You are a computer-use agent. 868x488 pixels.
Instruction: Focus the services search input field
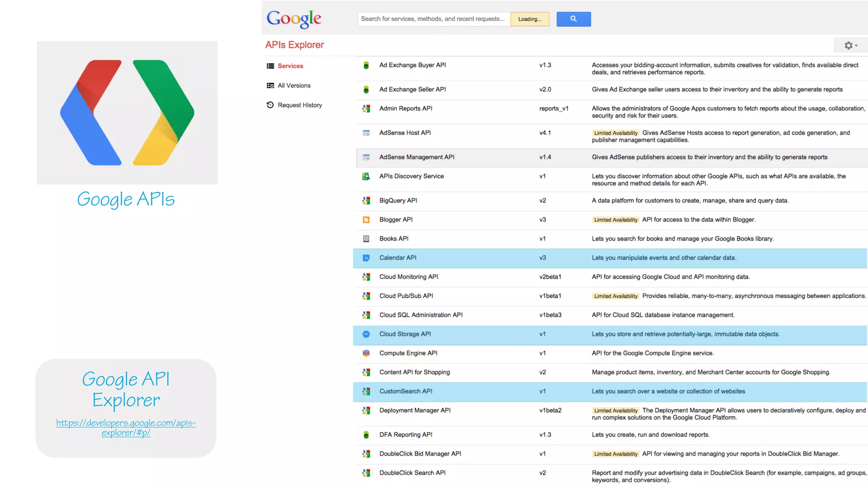(x=434, y=19)
